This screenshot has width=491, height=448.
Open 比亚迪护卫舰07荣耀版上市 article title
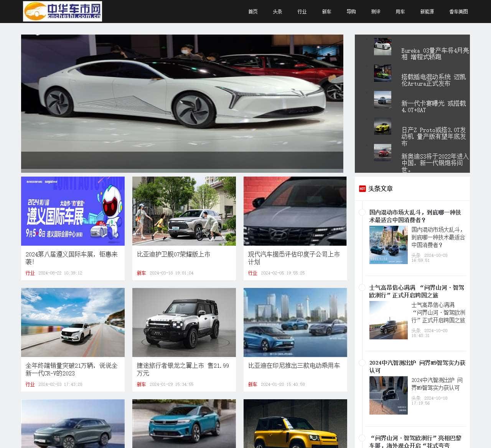(x=173, y=254)
